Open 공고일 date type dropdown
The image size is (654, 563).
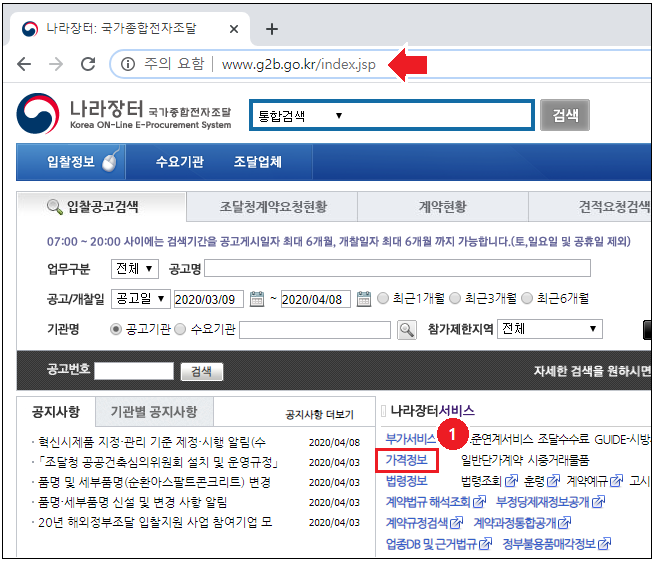pyautogui.click(x=141, y=299)
